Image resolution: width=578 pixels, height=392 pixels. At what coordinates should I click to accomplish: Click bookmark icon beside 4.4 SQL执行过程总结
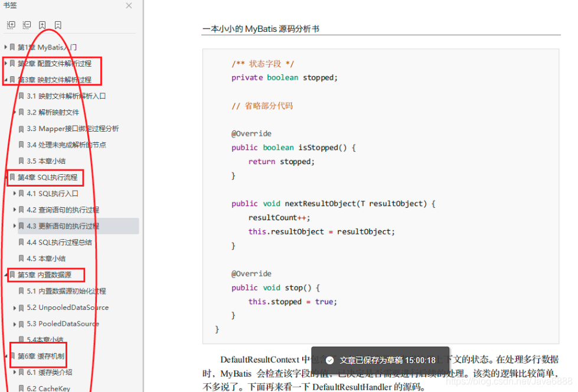(x=21, y=242)
